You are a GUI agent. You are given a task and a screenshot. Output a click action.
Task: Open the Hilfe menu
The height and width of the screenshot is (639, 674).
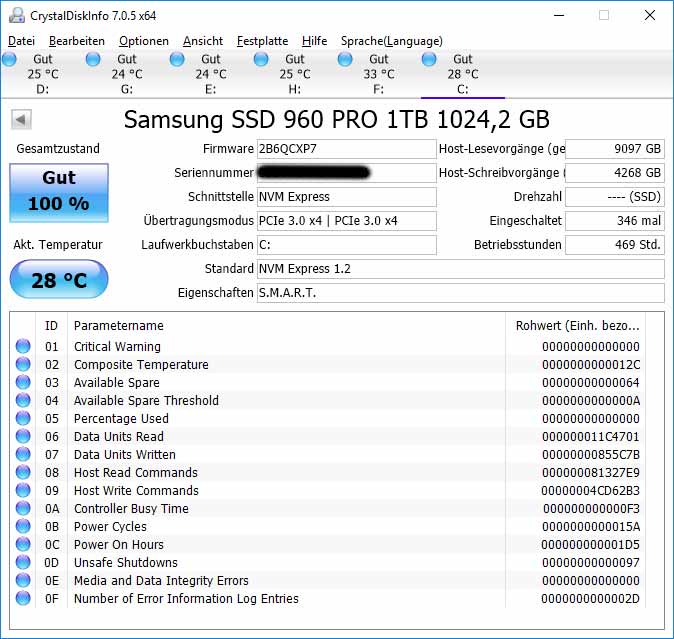click(315, 41)
